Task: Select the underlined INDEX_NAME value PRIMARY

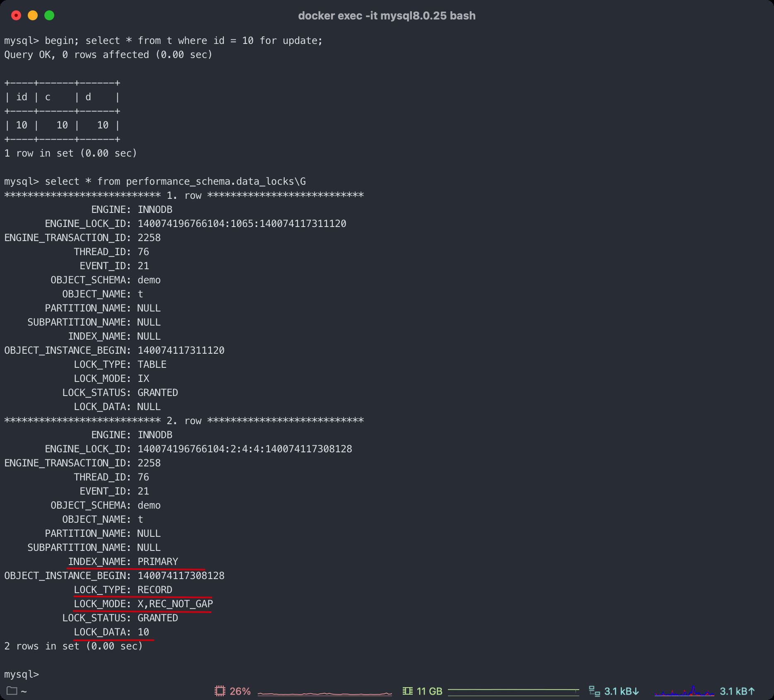Action: pyautogui.click(x=157, y=562)
